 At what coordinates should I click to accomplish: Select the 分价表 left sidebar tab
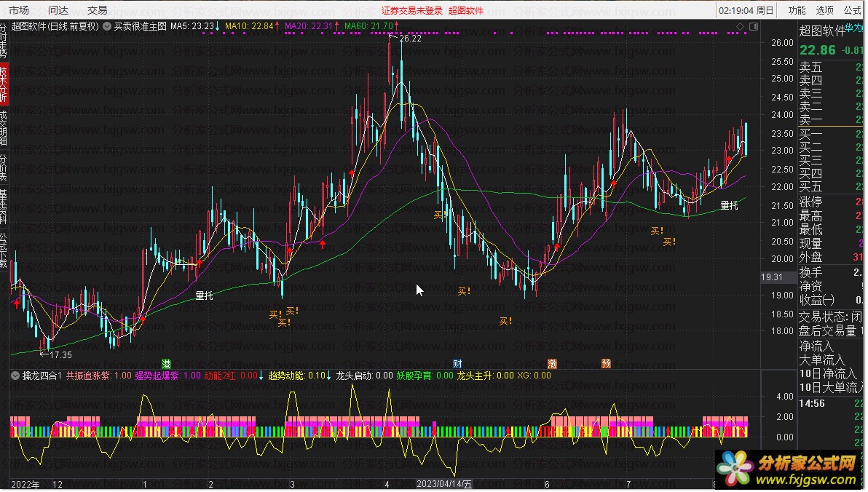[x=4, y=167]
